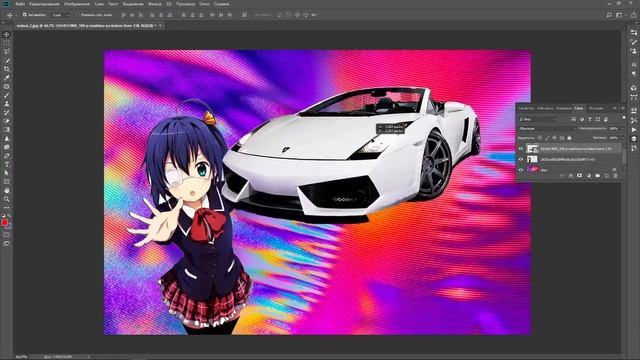Select the Lamborghini layer thumbnail
This screenshot has height=360, width=640.
(x=532, y=149)
